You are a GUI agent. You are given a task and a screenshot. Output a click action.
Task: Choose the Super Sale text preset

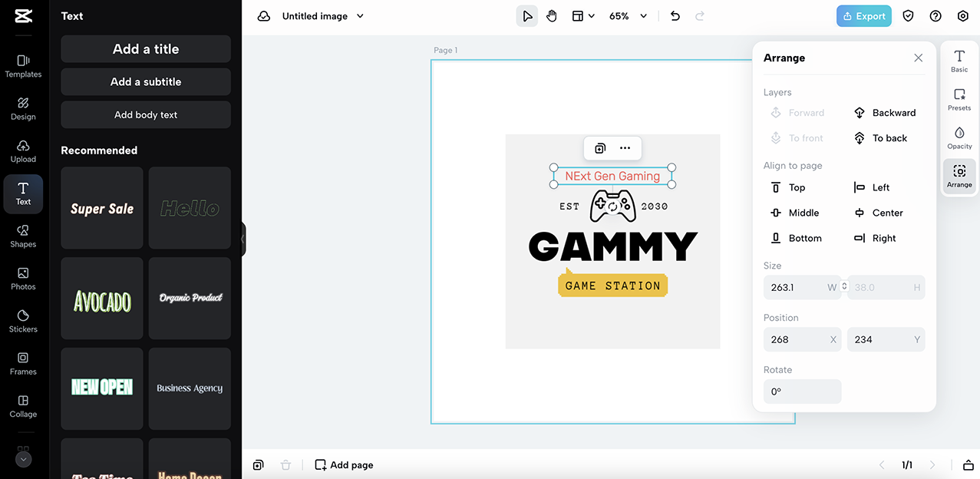coord(102,208)
